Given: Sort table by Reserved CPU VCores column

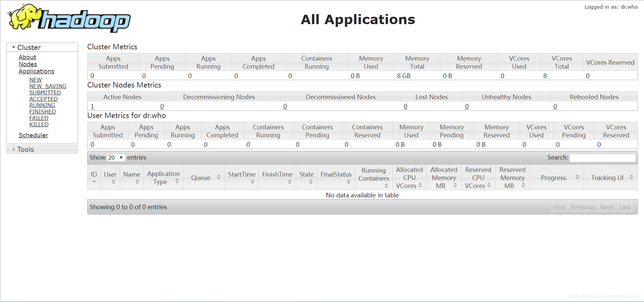Looking at the screenshot, I should tap(478, 177).
